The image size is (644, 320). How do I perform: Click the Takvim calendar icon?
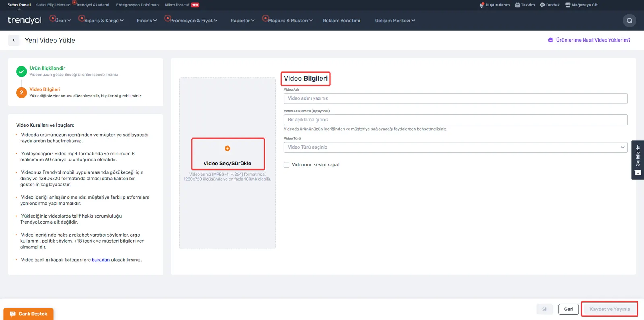coord(518,5)
